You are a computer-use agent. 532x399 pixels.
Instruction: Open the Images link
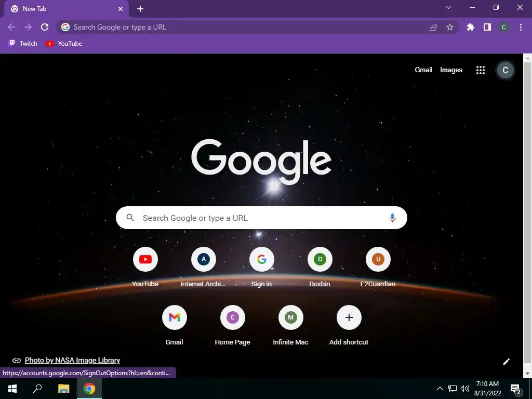(x=451, y=70)
